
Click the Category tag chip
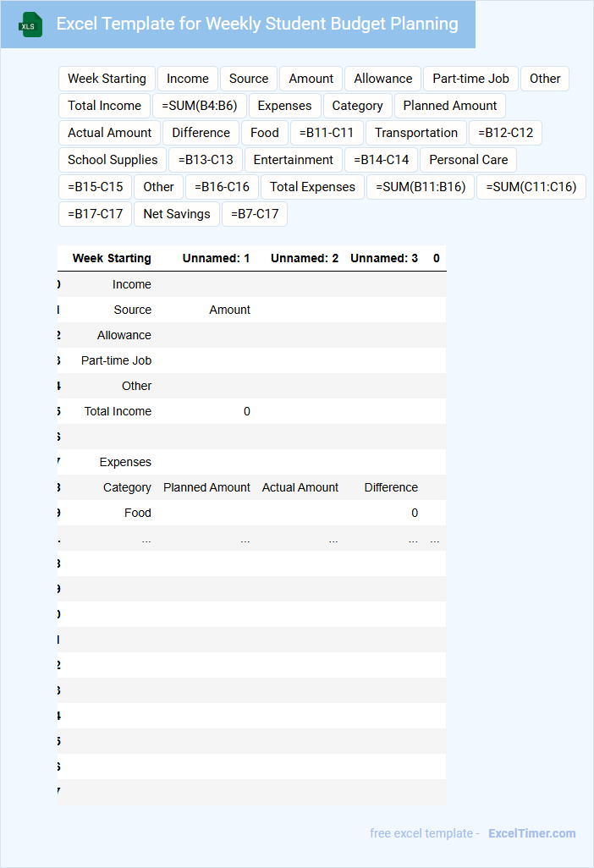tap(358, 106)
